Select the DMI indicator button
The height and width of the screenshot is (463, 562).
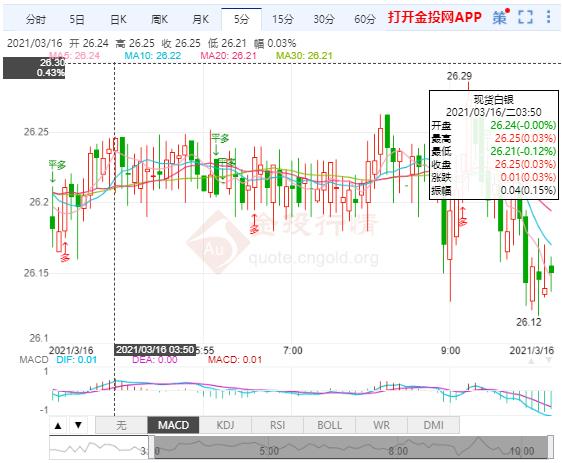pos(433,425)
